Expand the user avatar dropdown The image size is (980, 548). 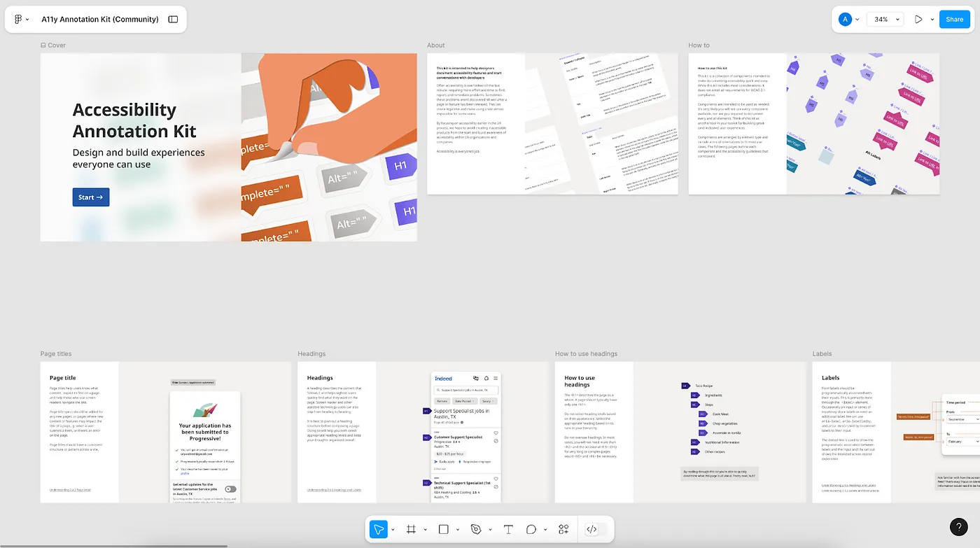857,20
